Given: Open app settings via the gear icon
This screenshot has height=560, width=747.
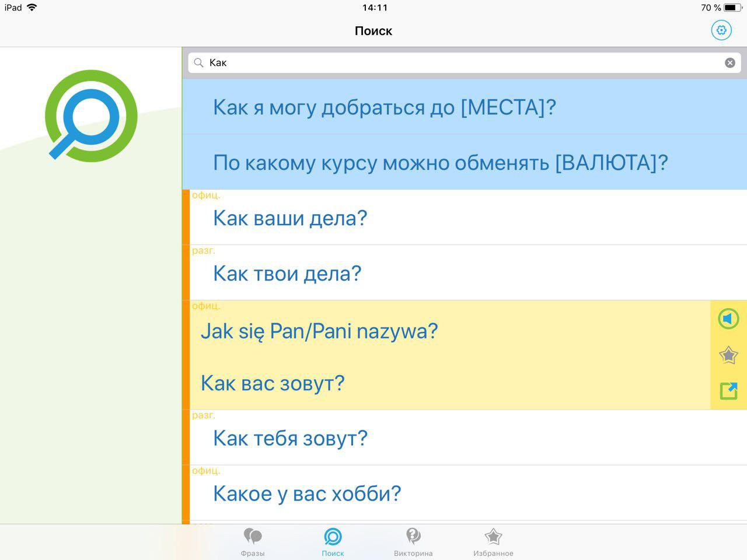Looking at the screenshot, I should [721, 30].
